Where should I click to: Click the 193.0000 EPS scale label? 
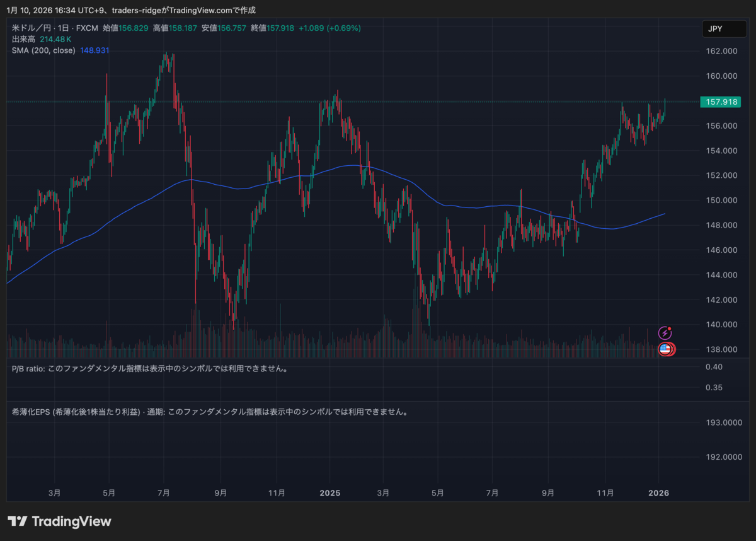723,422
